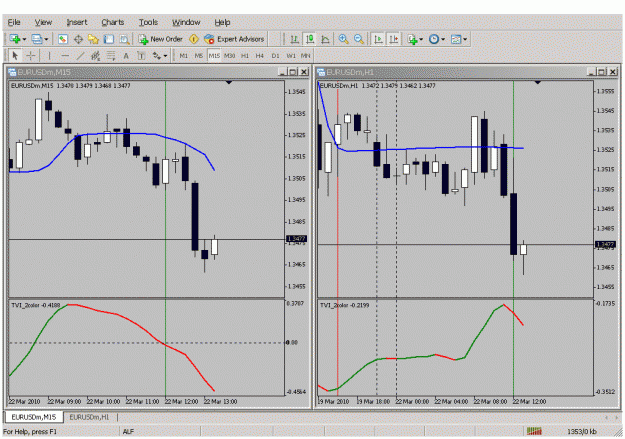Image resolution: width=625 pixels, height=439 pixels.
Task: Click the Templates chart icon
Action: (456, 39)
